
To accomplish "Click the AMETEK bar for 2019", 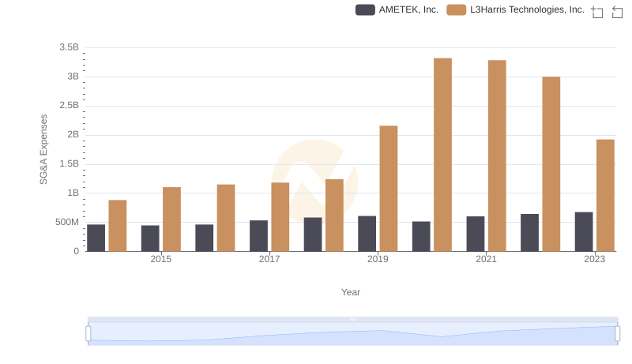I will point(367,234).
